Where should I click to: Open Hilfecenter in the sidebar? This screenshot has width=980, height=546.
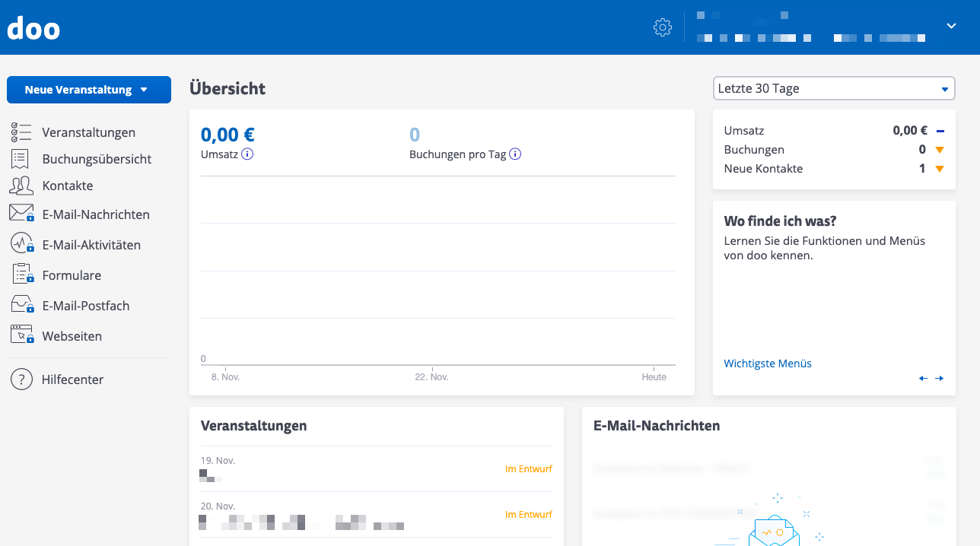coord(72,379)
